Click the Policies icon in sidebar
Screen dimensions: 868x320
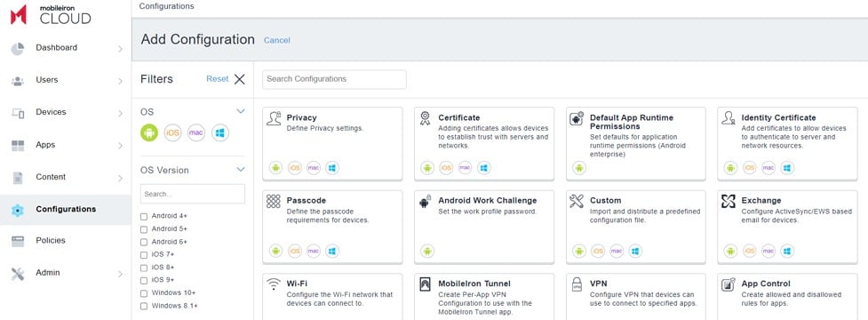click(18, 242)
